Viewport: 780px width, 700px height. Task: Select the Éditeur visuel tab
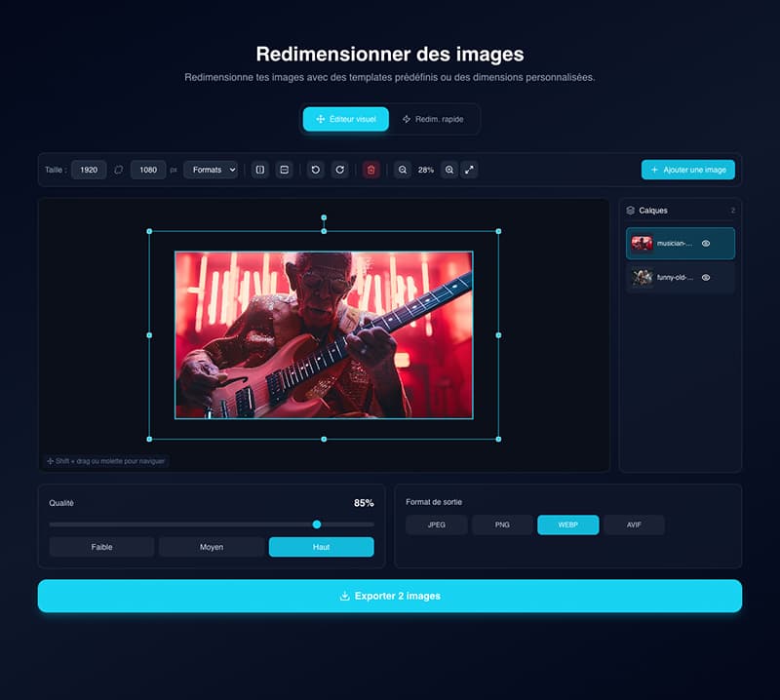point(346,119)
